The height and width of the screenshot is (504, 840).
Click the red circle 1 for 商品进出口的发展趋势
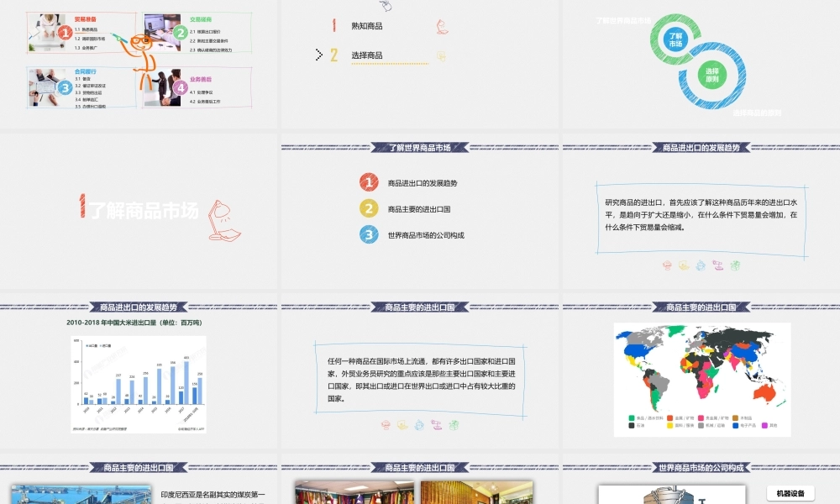click(368, 182)
